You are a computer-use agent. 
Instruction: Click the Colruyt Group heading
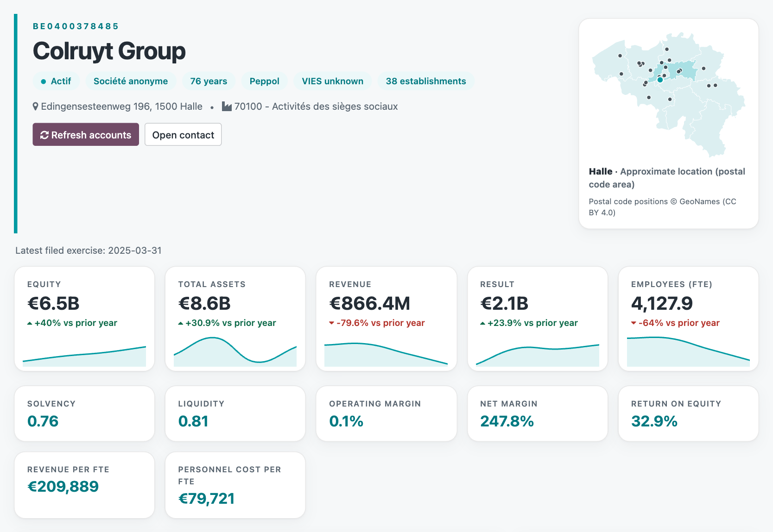109,51
